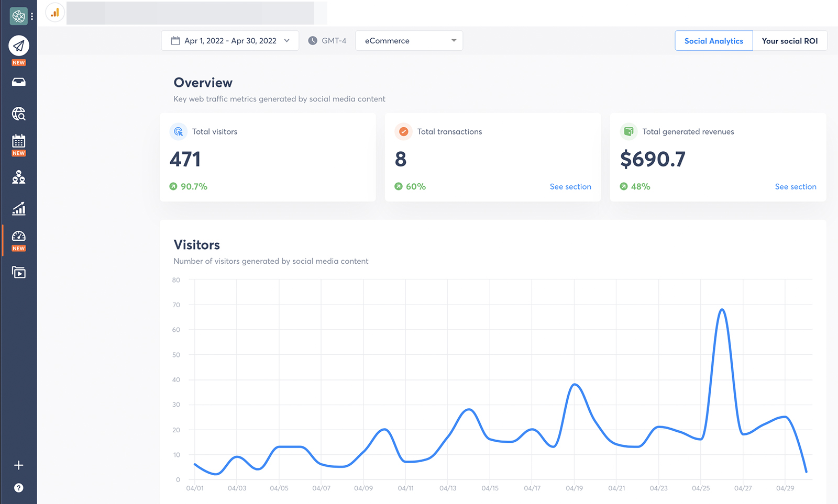Click the Overview heading
The width and height of the screenshot is (838, 504).
[203, 83]
